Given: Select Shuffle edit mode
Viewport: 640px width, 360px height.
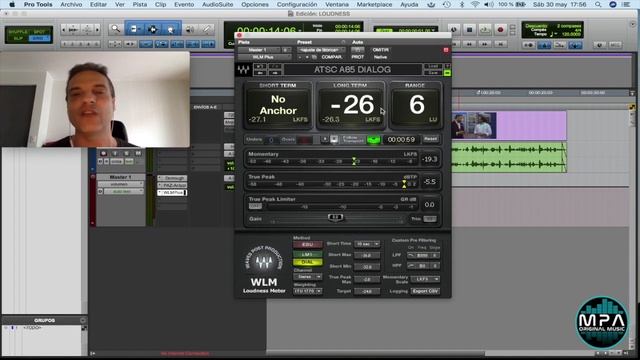Looking at the screenshot, I should tap(17, 31).
